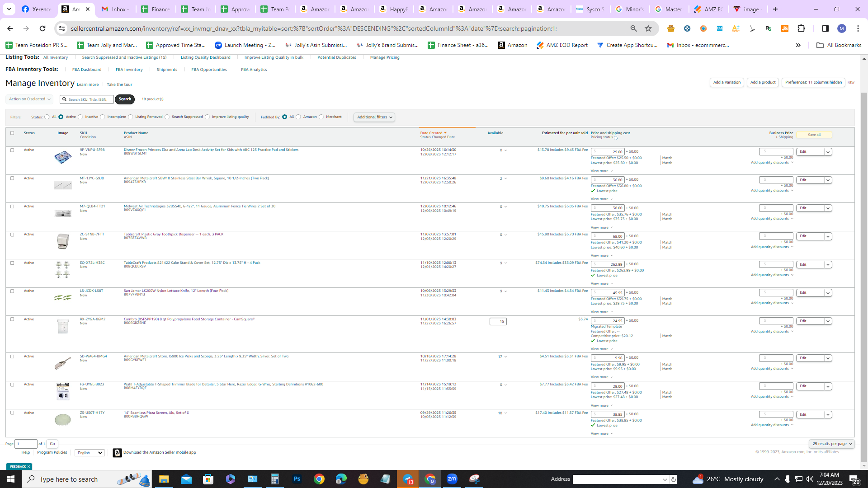Screen dimensions: 868x488
Task: Open Zoom from the taskbar
Action: pos(452,479)
